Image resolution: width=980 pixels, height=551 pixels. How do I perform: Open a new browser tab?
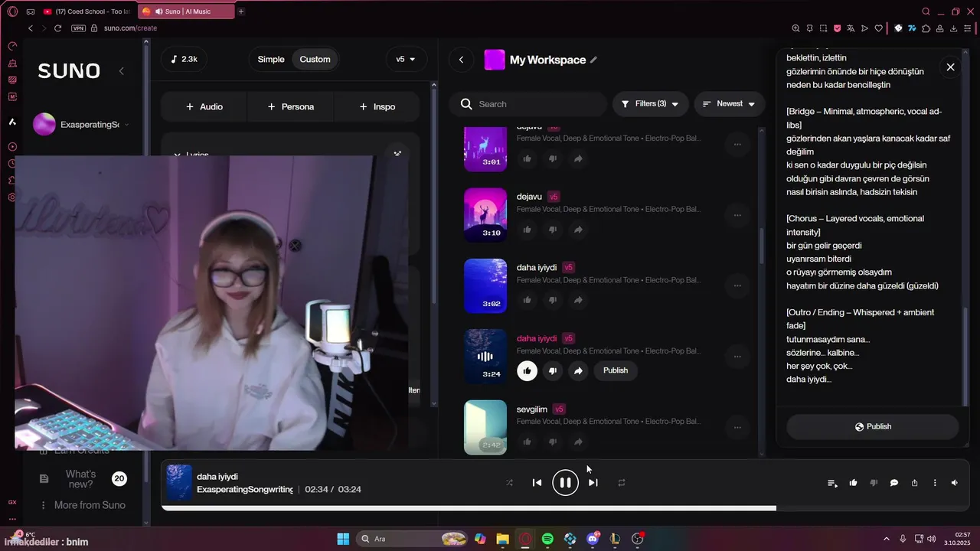pos(241,11)
